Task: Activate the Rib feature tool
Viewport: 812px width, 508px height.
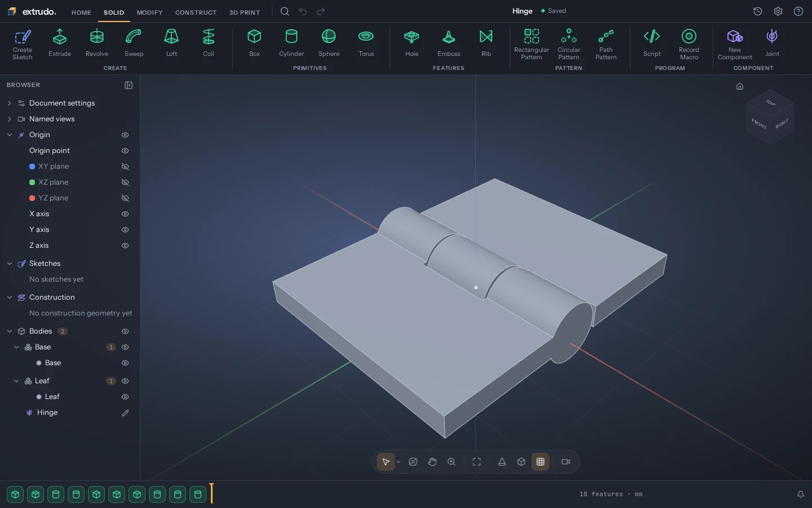Action: coord(486,45)
